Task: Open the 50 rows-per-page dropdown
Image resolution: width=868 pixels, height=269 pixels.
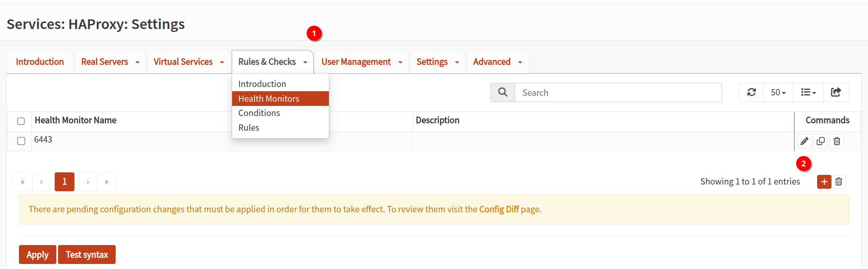Action: tap(778, 92)
